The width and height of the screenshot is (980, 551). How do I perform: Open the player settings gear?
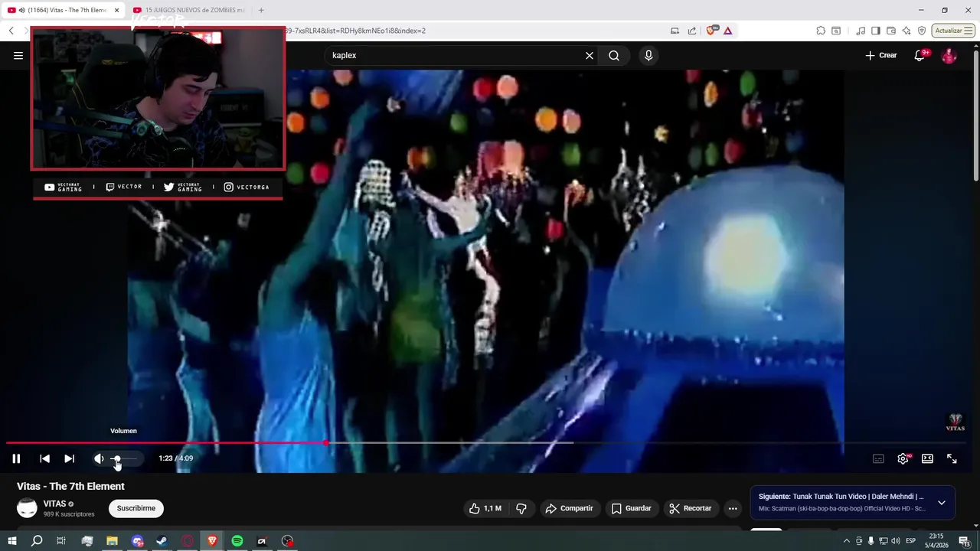(x=903, y=458)
